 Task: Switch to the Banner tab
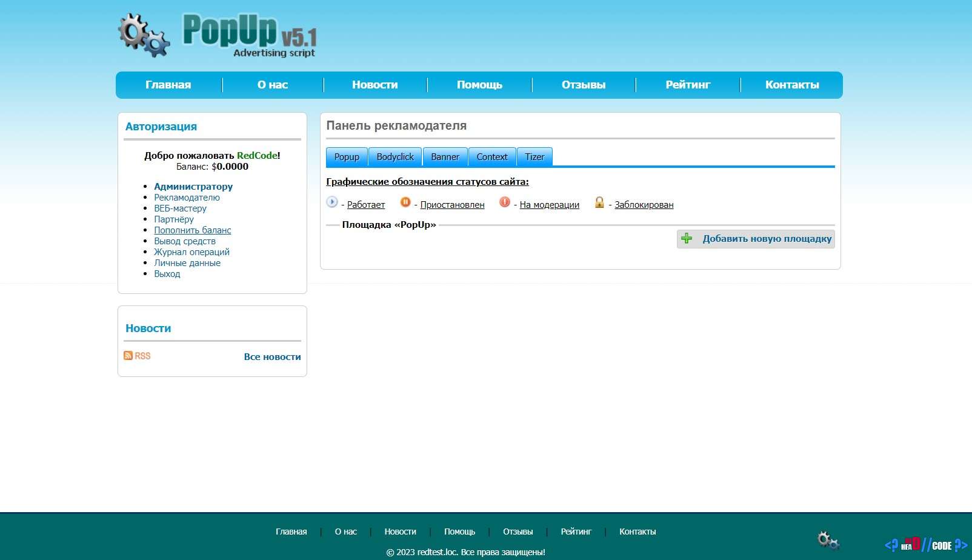445,156
